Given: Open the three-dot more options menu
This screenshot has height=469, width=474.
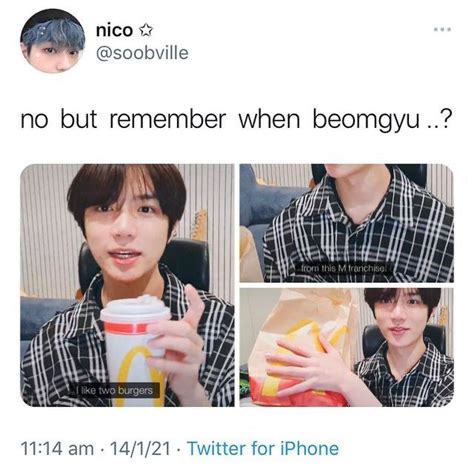Looking at the screenshot, I should click(x=442, y=29).
